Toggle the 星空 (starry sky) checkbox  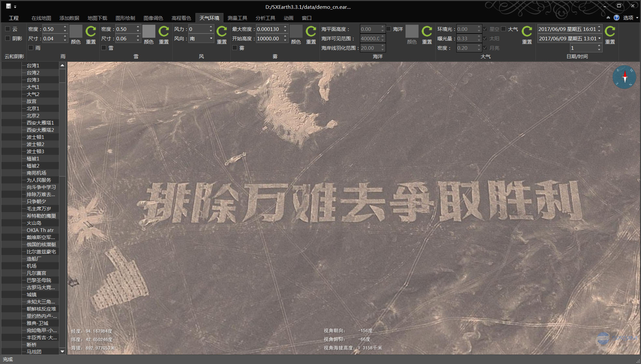485,29
